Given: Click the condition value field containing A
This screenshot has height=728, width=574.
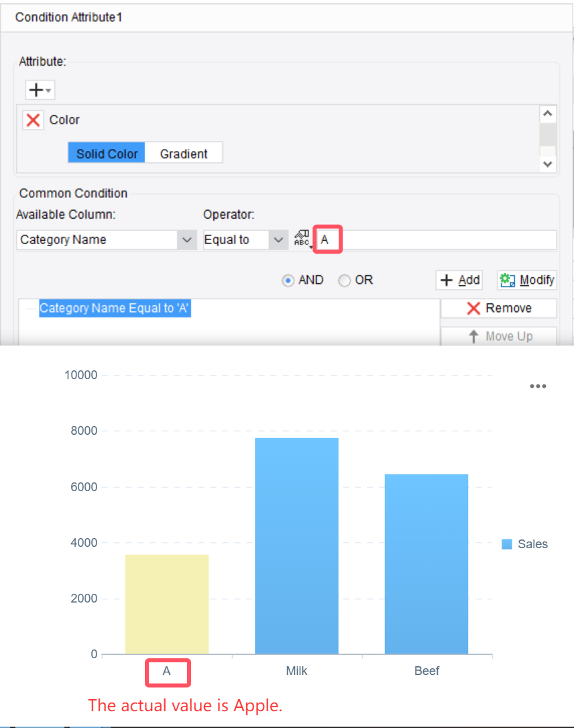Looking at the screenshot, I should [436, 240].
